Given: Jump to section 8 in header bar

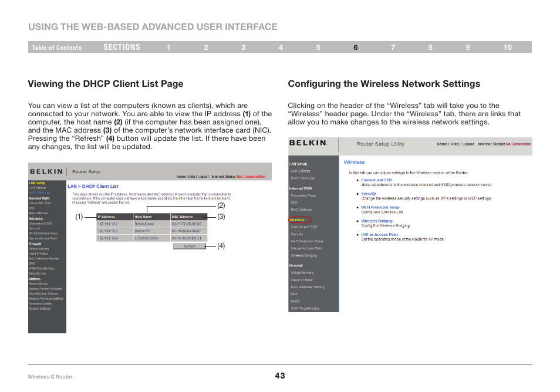Looking at the screenshot, I should click(x=430, y=48).
